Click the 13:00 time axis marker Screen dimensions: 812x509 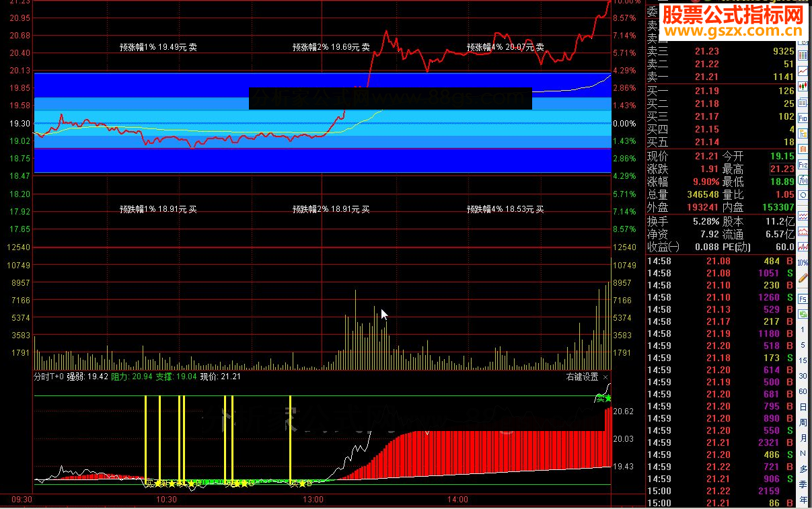coord(313,500)
